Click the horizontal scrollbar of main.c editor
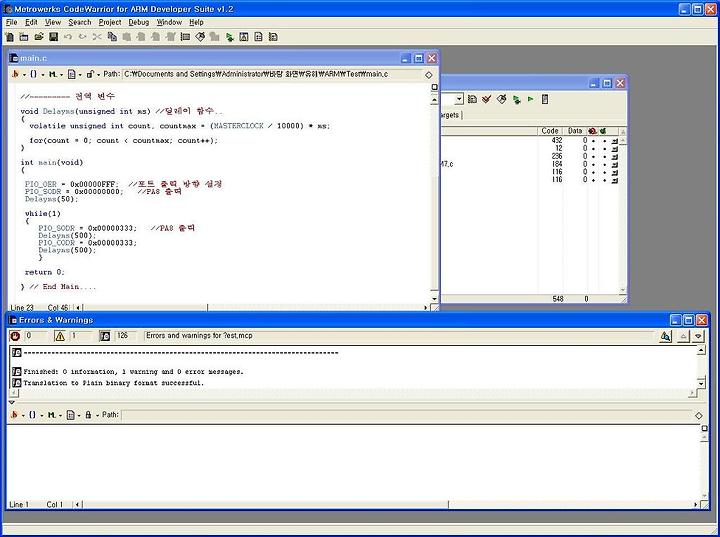Screen dimensions: 720x537 (254, 307)
